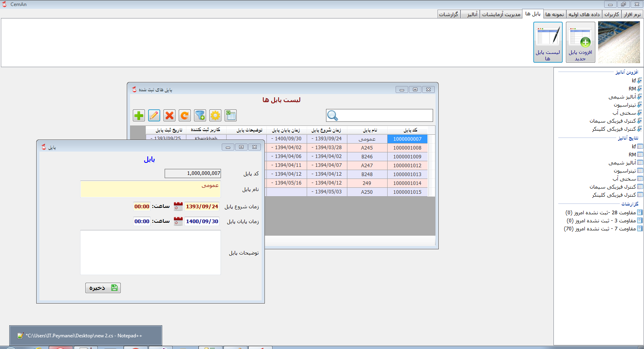Switch to the کاربران tab
Image resolution: width=644 pixels, height=349 pixels.
coord(612,14)
